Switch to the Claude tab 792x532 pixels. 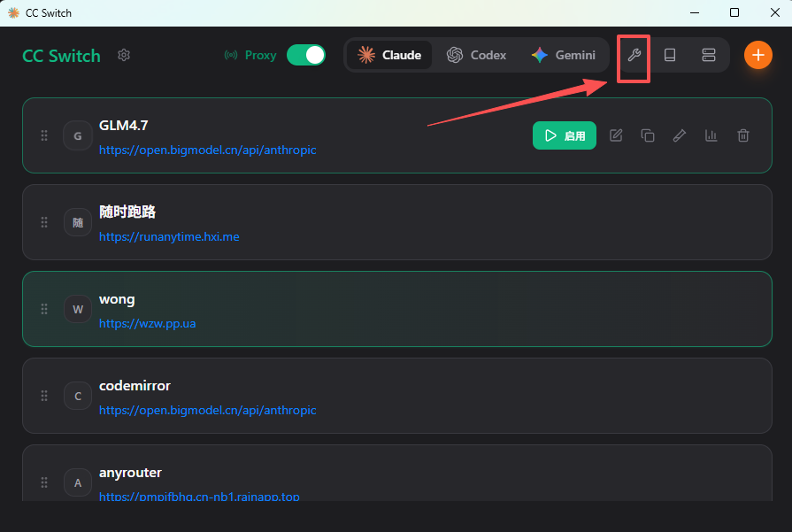point(389,55)
